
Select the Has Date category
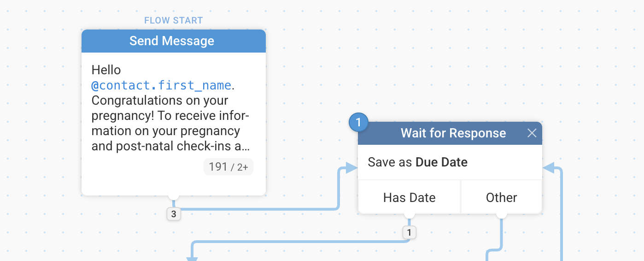tap(409, 197)
